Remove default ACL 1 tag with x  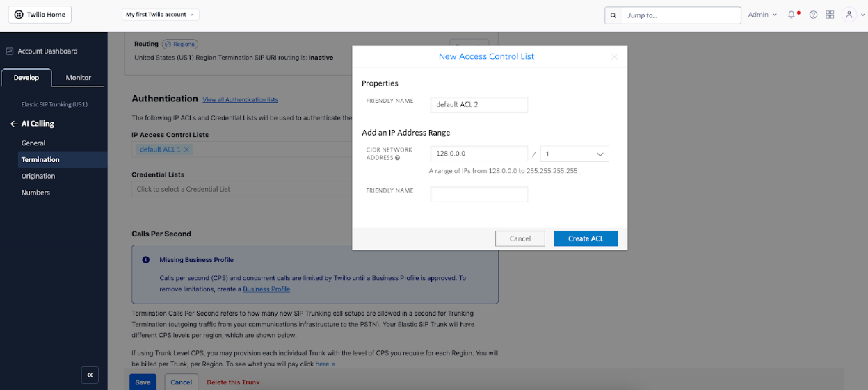(187, 149)
